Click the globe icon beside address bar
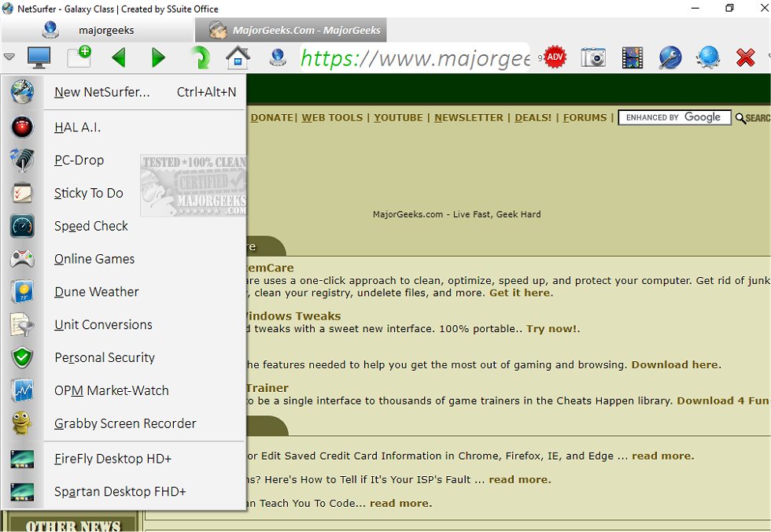Viewport: 771px width, 532px height. pos(278,57)
